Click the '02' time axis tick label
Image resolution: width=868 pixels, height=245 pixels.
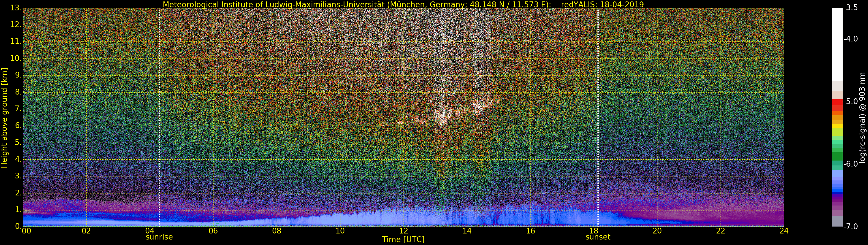pos(87,231)
